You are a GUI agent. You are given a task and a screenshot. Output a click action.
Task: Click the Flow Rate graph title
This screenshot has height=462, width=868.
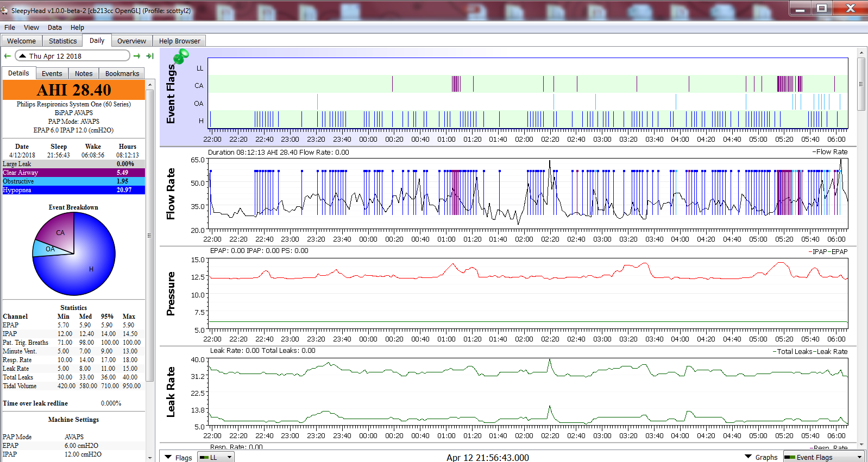pyautogui.click(x=171, y=194)
